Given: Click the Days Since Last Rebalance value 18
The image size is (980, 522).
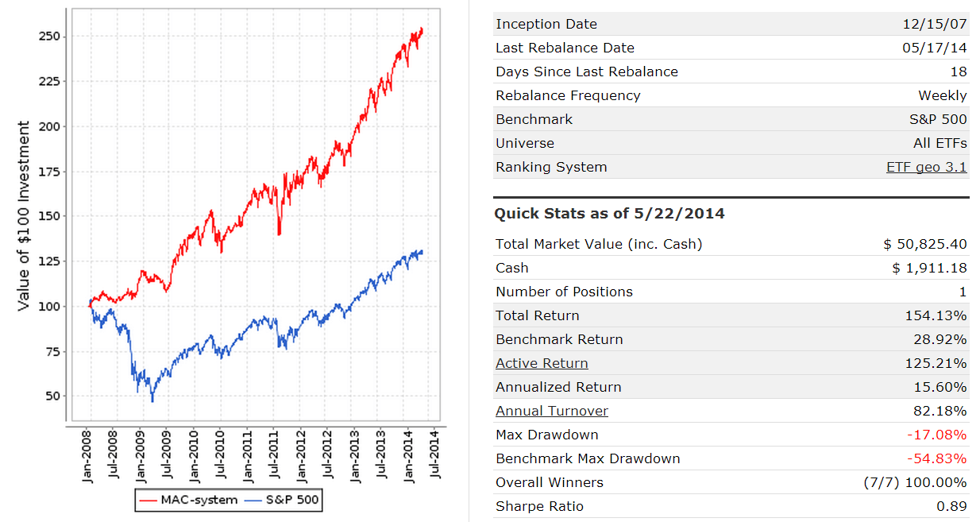Looking at the screenshot, I should click(x=959, y=72).
